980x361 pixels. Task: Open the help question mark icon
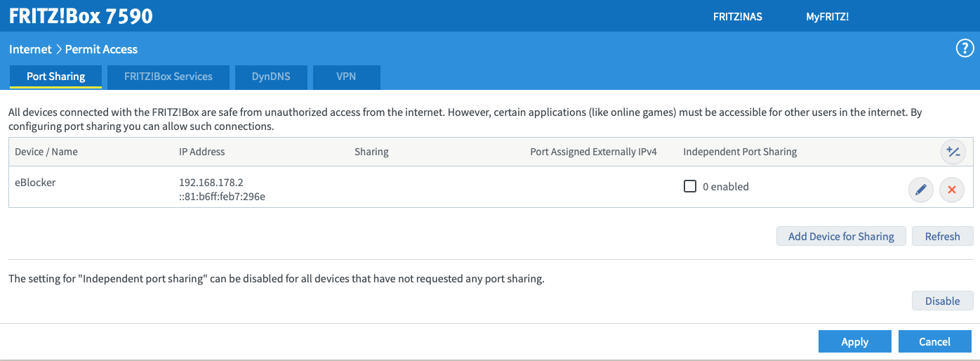[x=965, y=48]
